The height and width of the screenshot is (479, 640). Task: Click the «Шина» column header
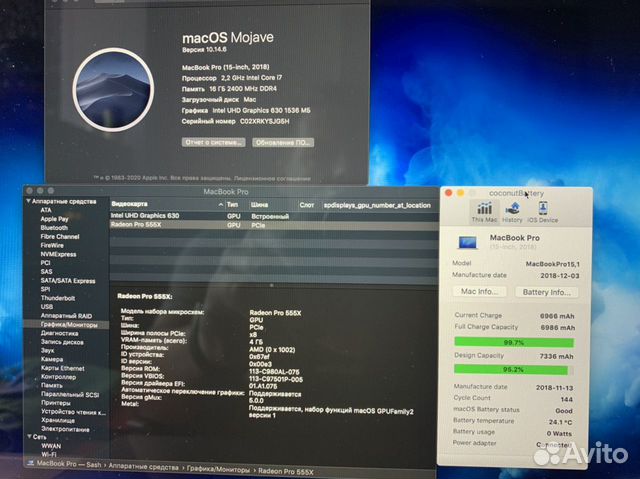click(260, 205)
